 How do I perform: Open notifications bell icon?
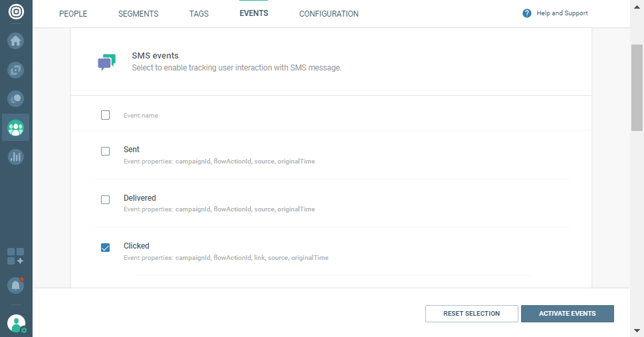coord(16,285)
